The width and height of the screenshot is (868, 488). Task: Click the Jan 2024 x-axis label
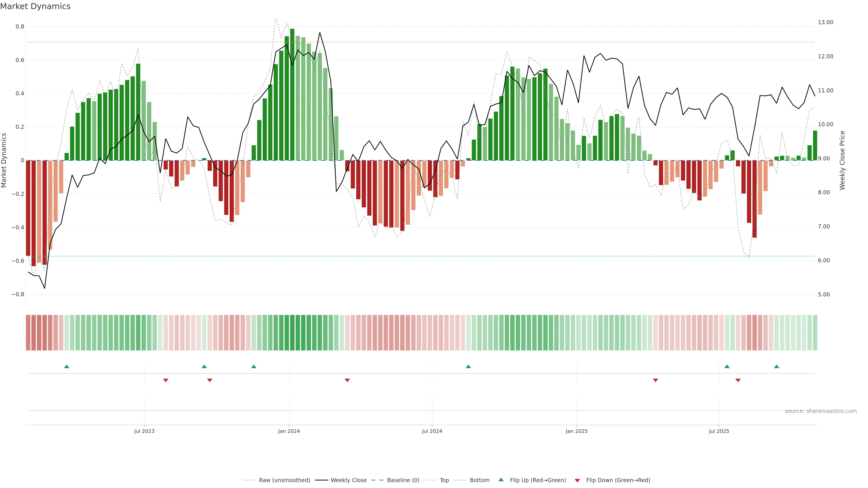point(289,431)
